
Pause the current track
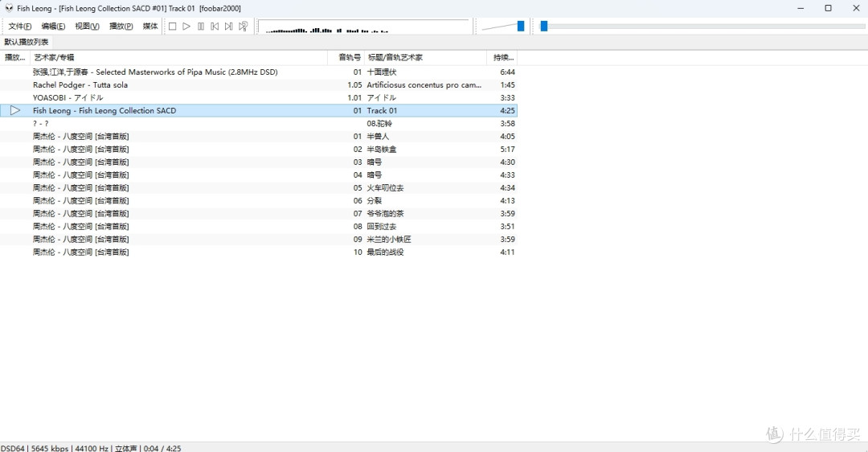pyautogui.click(x=201, y=26)
